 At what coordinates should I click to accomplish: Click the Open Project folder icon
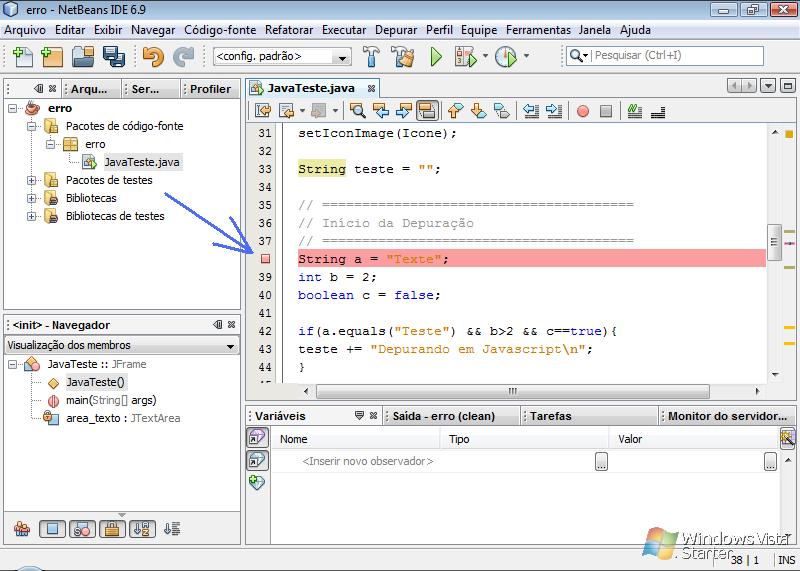point(83,56)
